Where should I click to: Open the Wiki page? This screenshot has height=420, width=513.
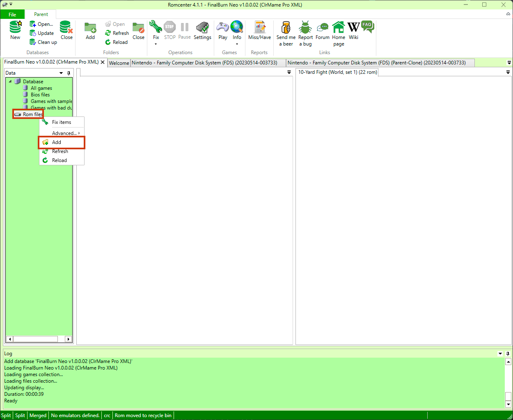(353, 31)
